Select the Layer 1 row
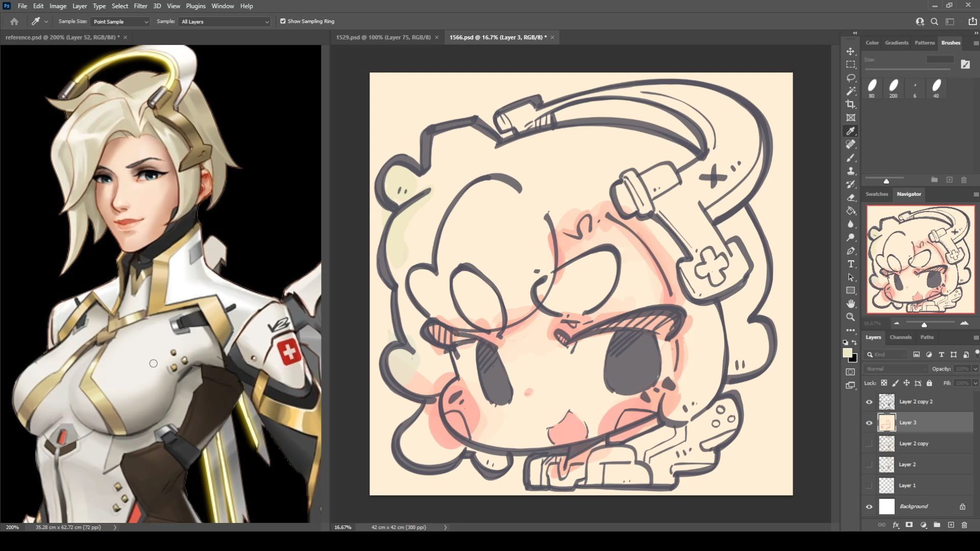The image size is (980, 551). tap(918, 486)
